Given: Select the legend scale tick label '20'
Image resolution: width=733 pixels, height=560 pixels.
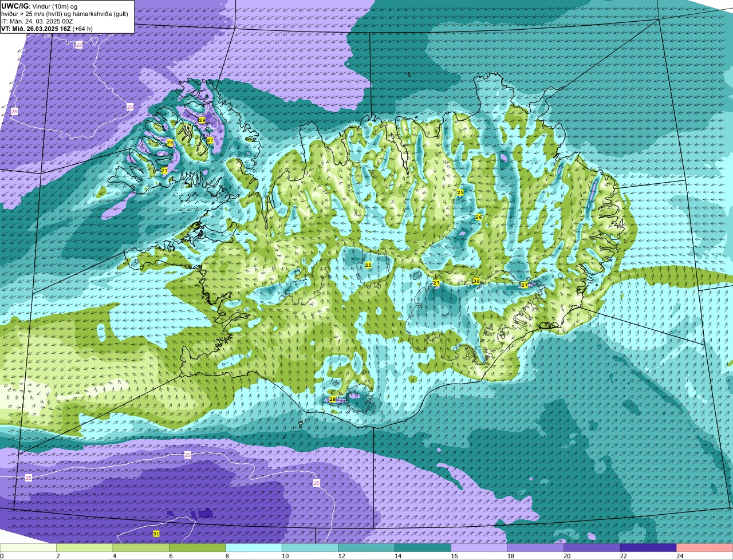Looking at the screenshot, I should (567, 556).
